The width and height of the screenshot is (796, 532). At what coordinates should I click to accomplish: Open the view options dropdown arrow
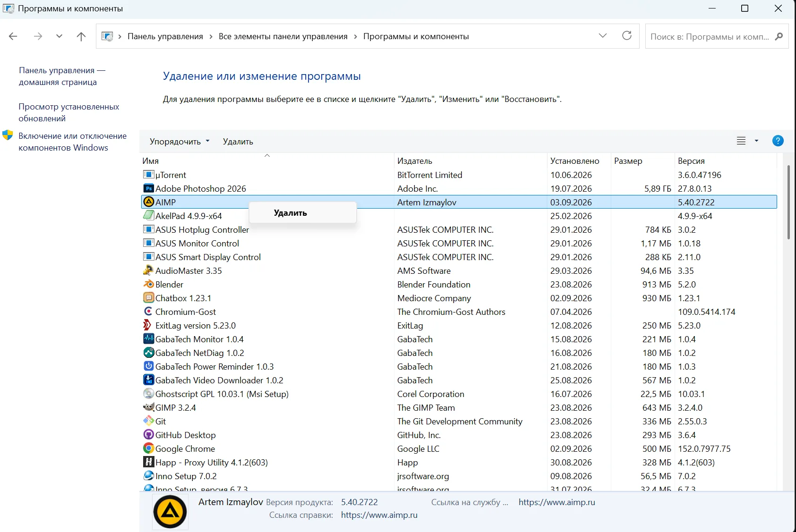pyautogui.click(x=756, y=141)
